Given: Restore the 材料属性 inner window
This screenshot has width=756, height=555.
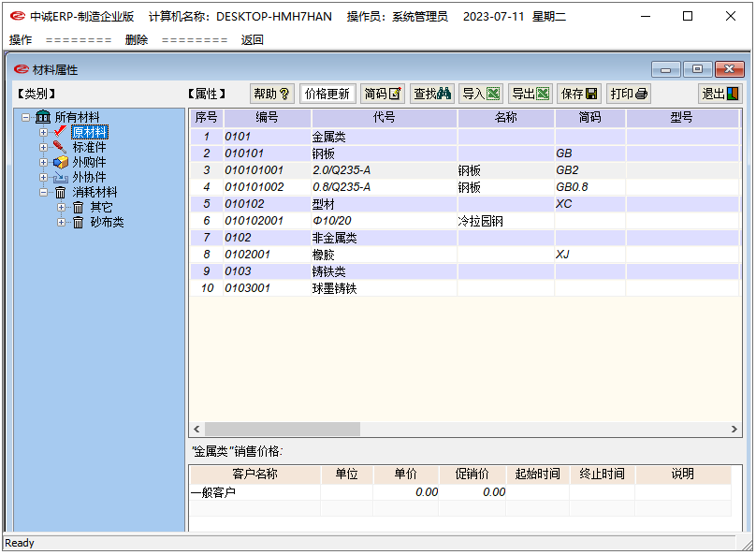Looking at the screenshot, I should (x=698, y=69).
